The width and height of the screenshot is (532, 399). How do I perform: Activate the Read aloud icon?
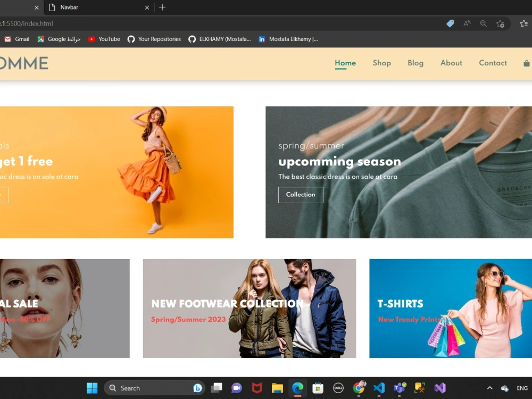467,24
